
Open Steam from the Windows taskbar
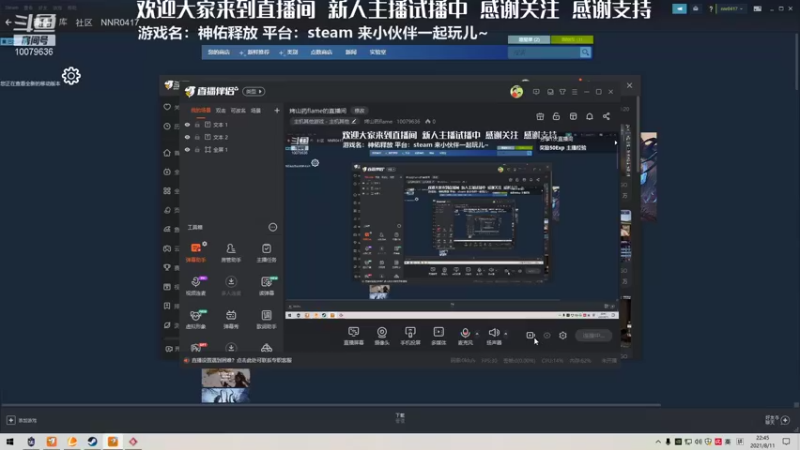92,441
